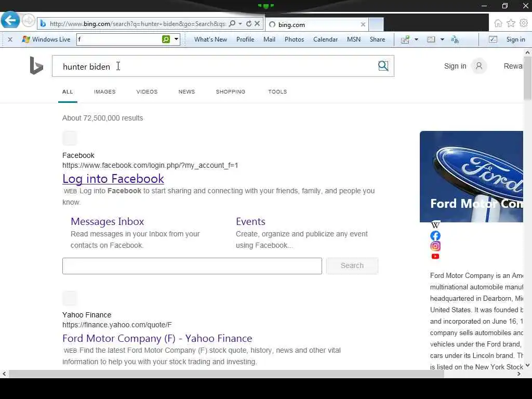Click the scroll down arrow
Image resolution: width=532 pixels, height=399 pixels.
(527, 365)
